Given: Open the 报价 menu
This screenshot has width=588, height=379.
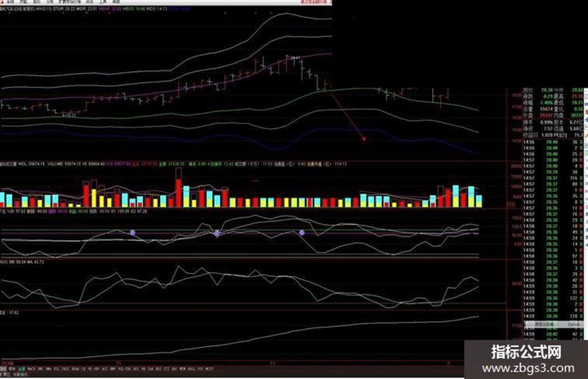Looking at the screenshot, I should 37,2.
